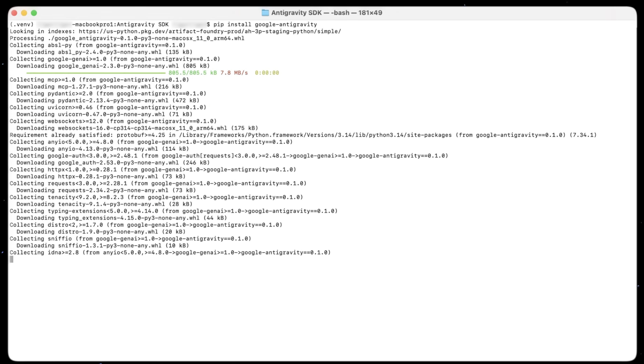Select the "Collecting absl-py" line

98,45
